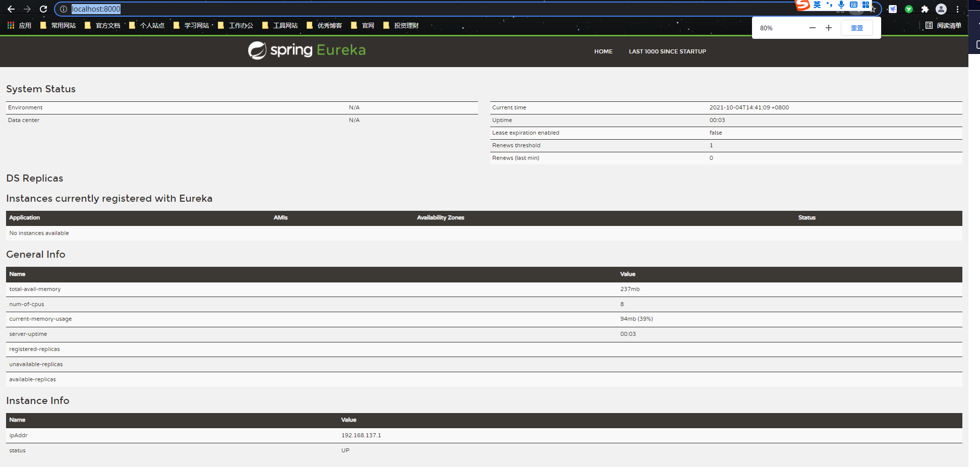Toggle Sogou punctuation mode icon
Screen dimensions: 980x467
pyautogui.click(x=829, y=5)
